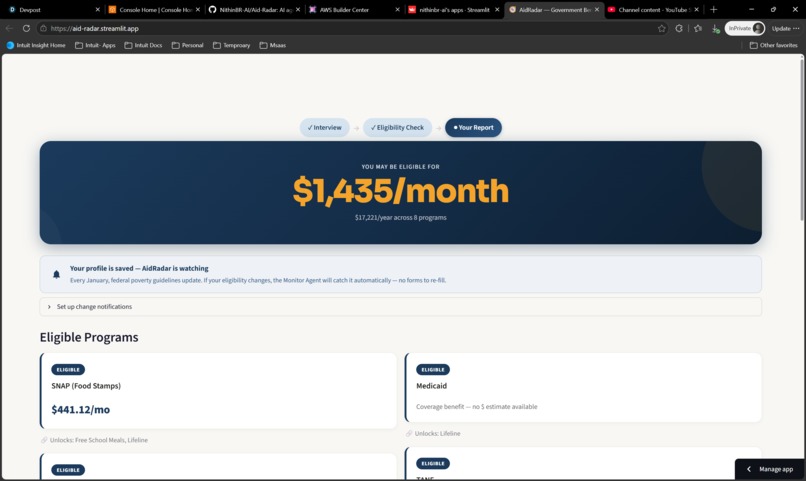The width and height of the screenshot is (806, 481).
Task: Open browser extensions icon next to favorites star
Action: click(679, 28)
